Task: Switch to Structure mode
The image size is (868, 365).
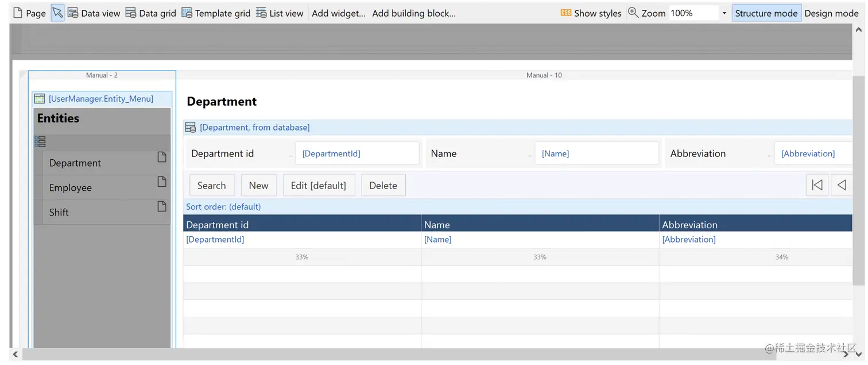Action: 766,13
